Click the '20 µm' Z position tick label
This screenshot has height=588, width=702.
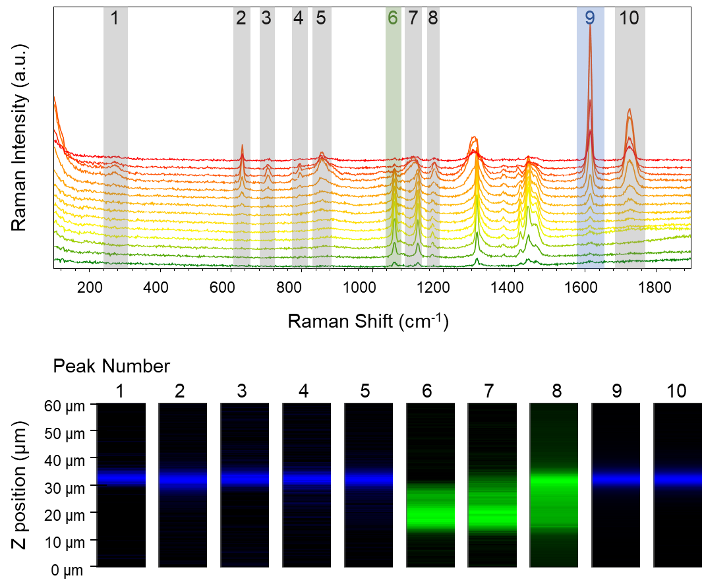click(65, 515)
